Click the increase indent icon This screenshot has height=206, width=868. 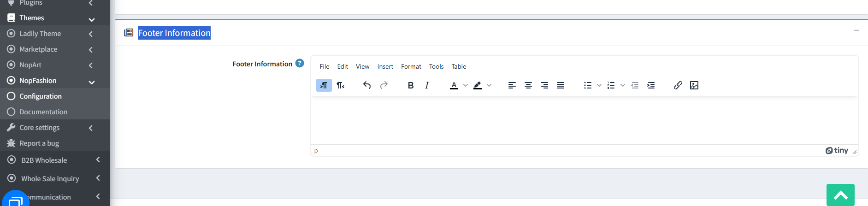pos(651,85)
